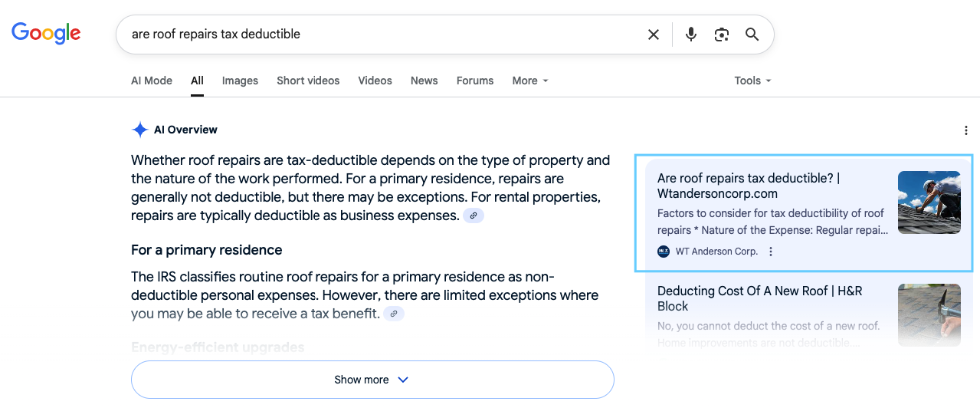Screen dimensions: 980x408
Task: Click the 'AI Overview' label
Action: [x=185, y=130]
